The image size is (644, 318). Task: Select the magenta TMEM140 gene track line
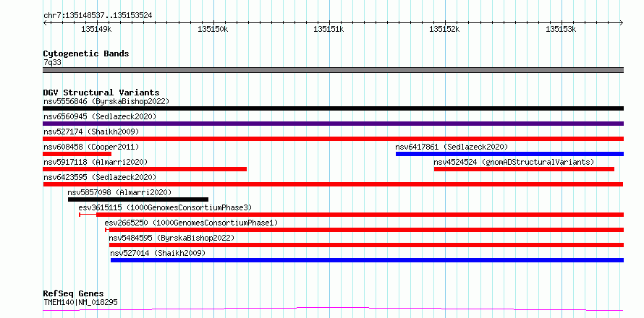333,309
